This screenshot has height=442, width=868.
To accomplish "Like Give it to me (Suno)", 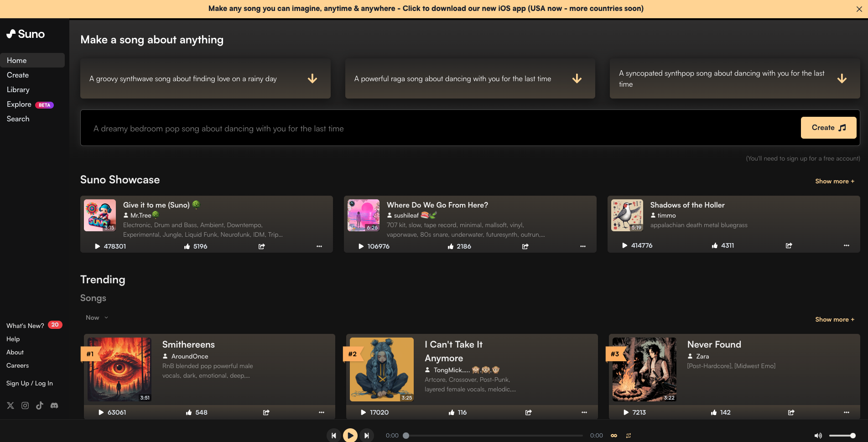I will tap(187, 246).
